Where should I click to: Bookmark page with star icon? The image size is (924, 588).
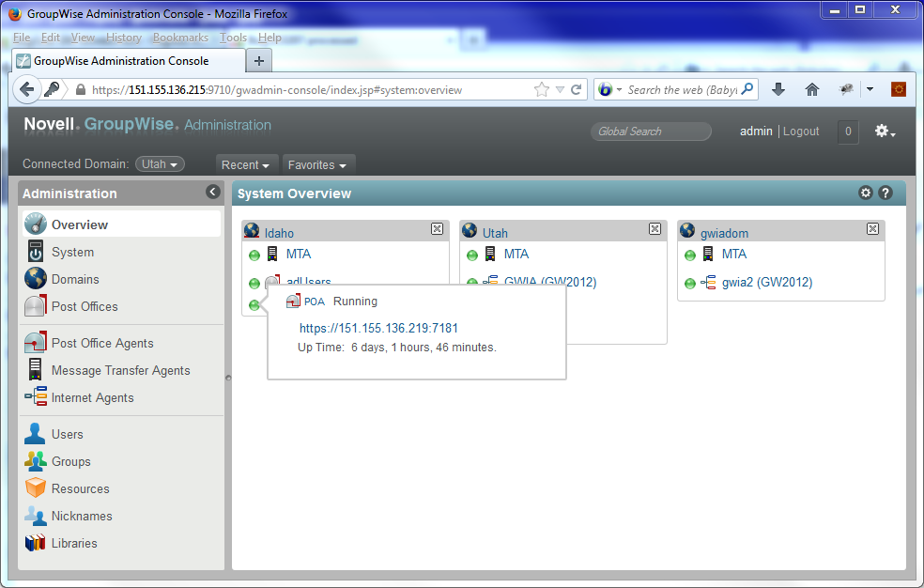542,89
